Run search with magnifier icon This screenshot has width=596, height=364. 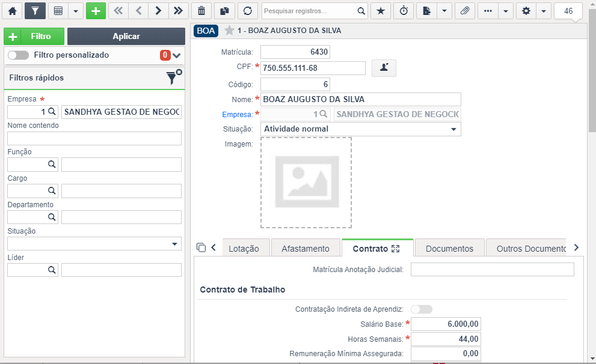point(361,11)
